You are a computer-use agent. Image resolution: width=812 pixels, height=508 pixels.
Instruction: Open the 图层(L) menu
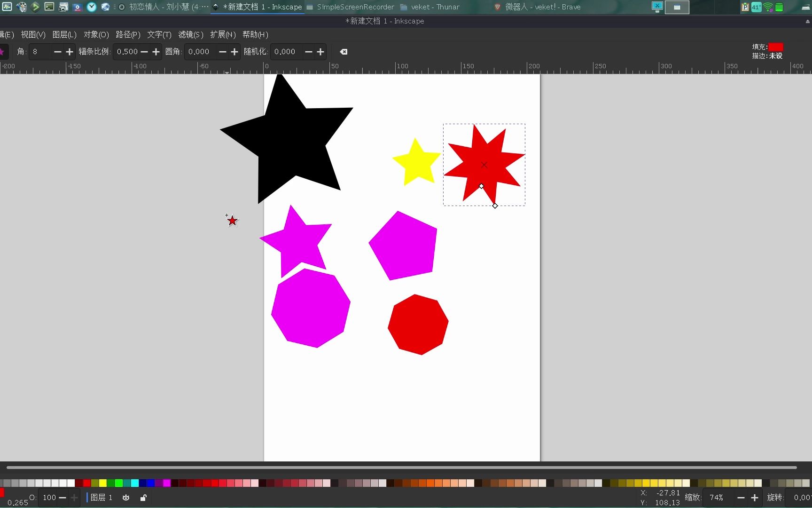64,34
